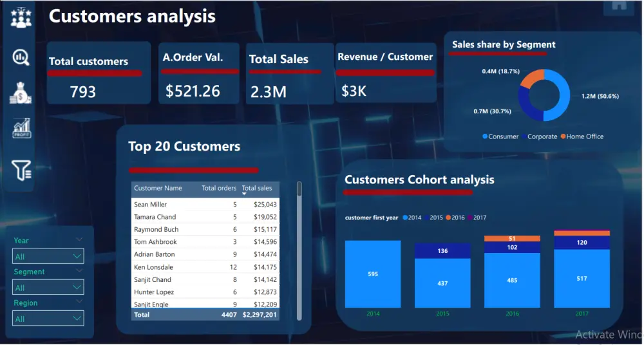The width and height of the screenshot is (644, 345).
Task: Click the 4407 total orders cell
Action: [229, 315]
